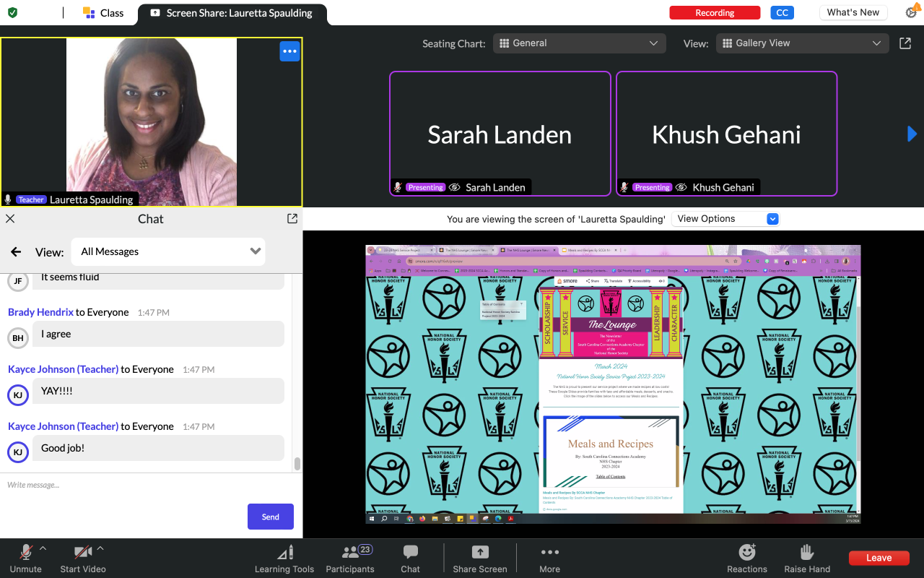
Task: Send the chat message
Action: tap(270, 517)
